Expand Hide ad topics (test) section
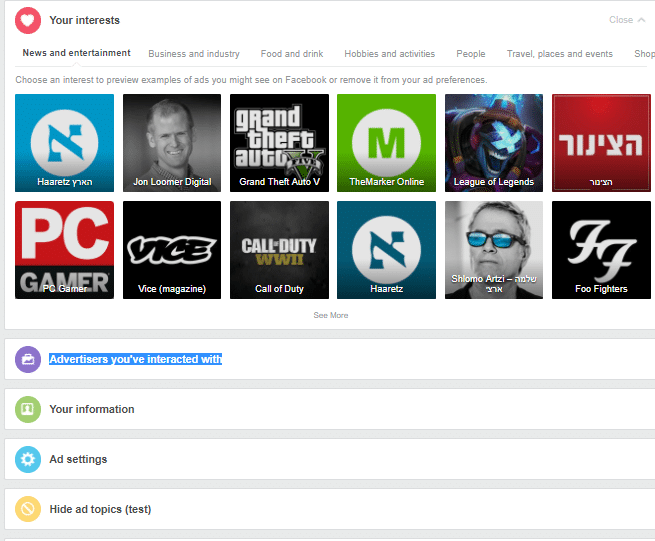The width and height of the screenshot is (655, 541). pos(330,509)
